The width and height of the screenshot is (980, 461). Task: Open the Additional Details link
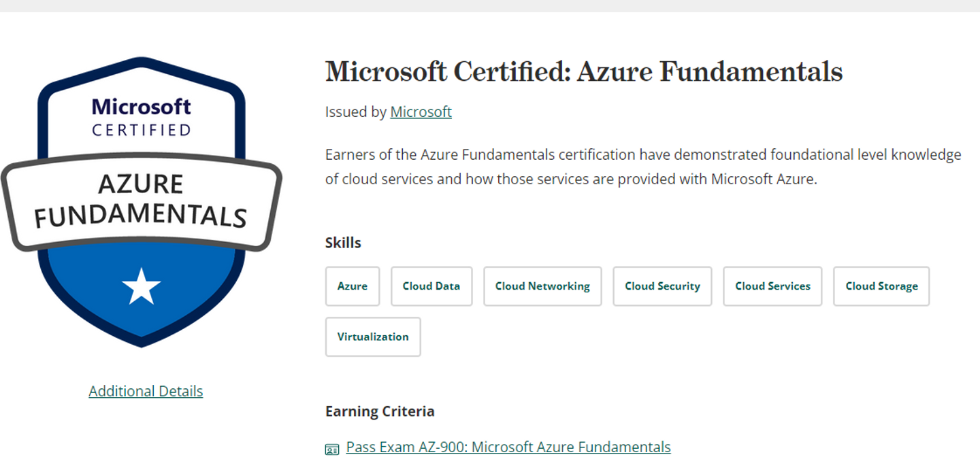146,391
